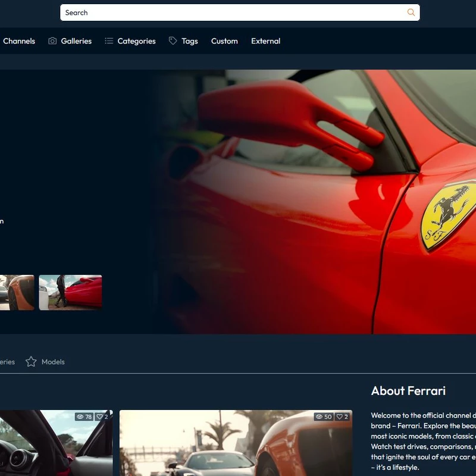Screen dimensions: 476x476
Task: Go to the Tags page
Action: (189, 41)
